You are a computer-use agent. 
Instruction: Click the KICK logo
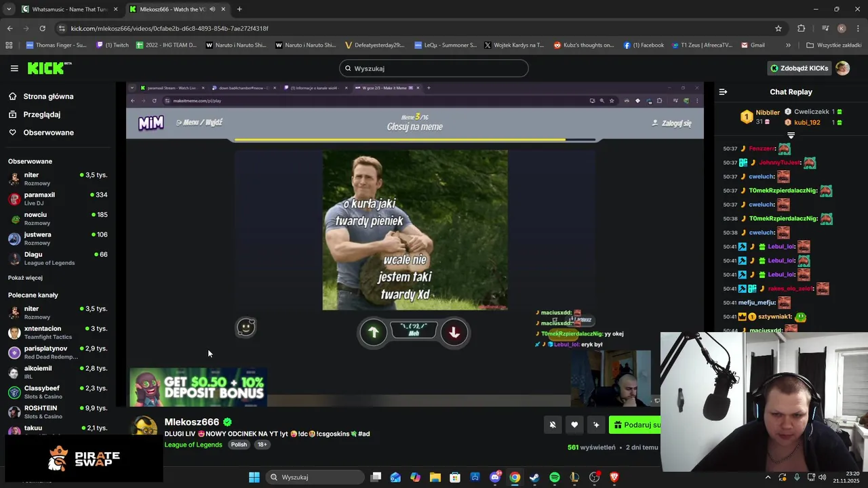(49, 68)
